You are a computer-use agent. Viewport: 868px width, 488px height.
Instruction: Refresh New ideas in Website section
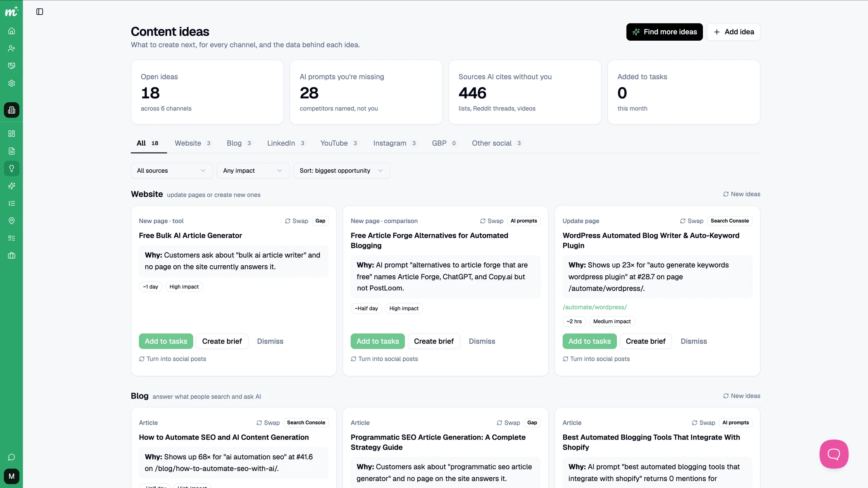742,194
